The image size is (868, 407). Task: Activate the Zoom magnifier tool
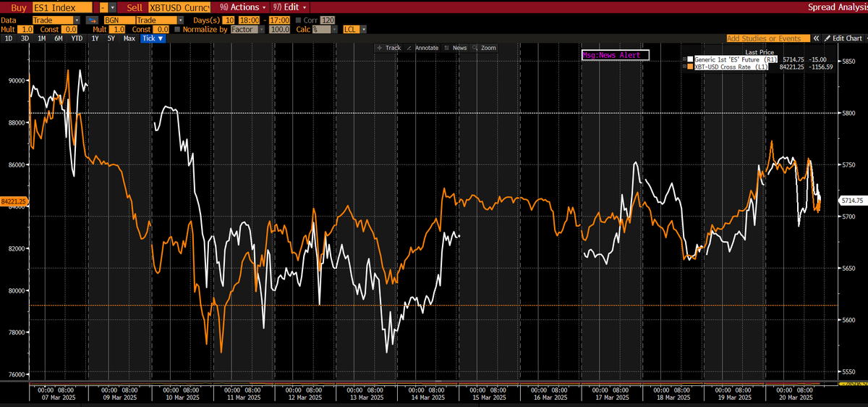coord(484,48)
